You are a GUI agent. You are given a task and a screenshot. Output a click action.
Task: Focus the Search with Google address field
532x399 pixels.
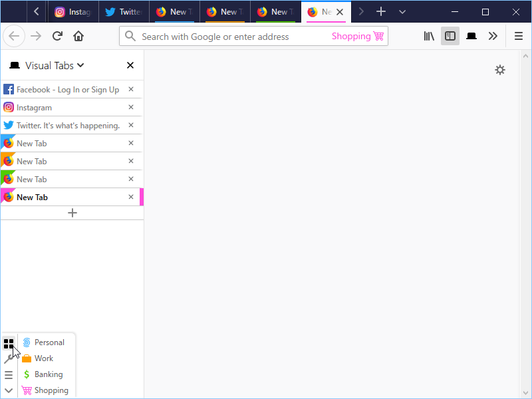[x=226, y=37]
